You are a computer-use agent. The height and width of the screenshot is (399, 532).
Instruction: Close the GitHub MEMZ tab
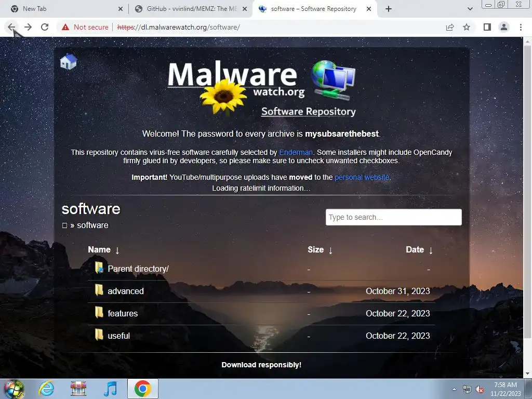245,9
